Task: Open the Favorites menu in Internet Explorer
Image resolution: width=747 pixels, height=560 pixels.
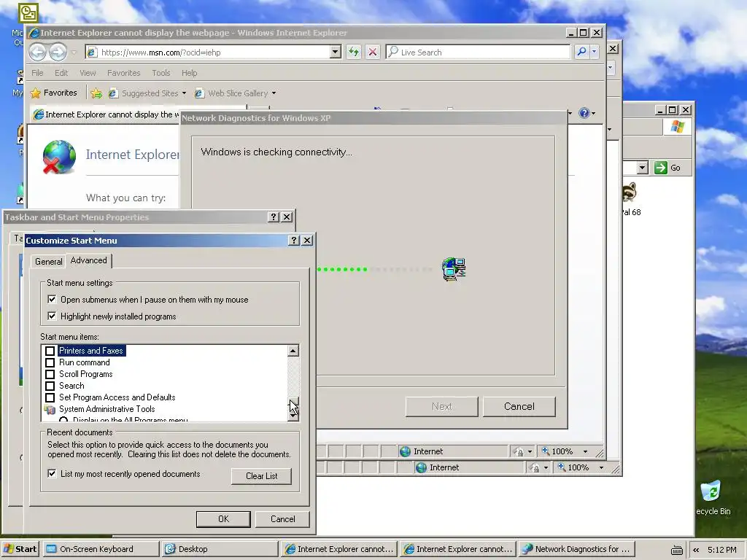Action: pyautogui.click(x=124, y=73)
